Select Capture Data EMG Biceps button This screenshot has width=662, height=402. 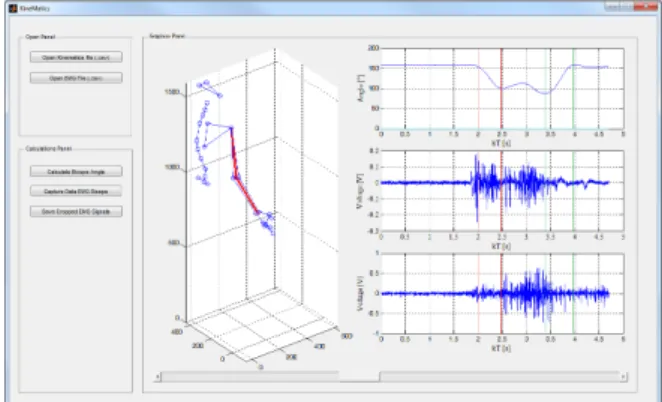coord(76,191)
